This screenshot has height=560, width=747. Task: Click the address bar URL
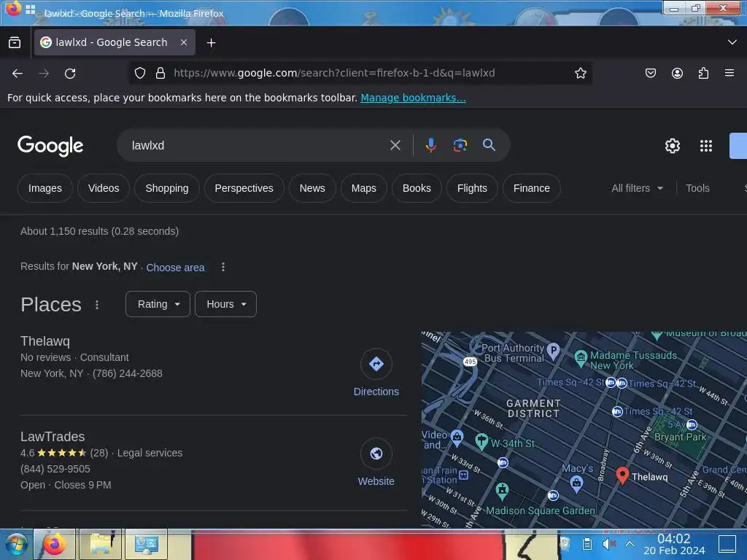point(334,73)
